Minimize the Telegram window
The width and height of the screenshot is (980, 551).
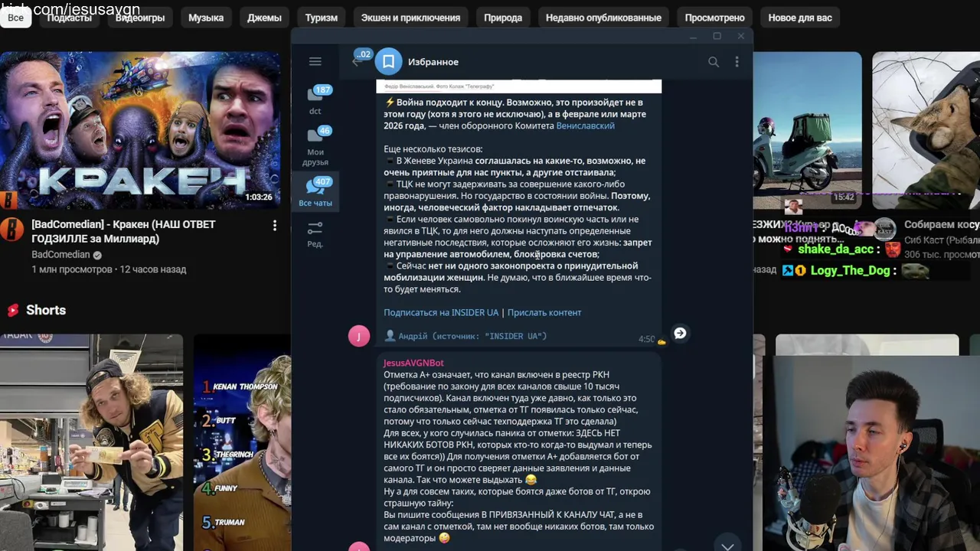point(693,36)
